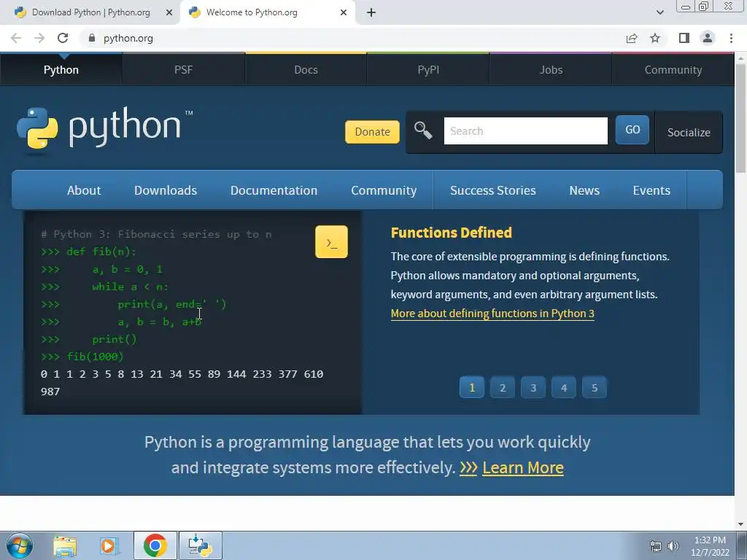Open the Windows Start button
The height and width of the screenshot is (560, 747).
click(20, 545)
